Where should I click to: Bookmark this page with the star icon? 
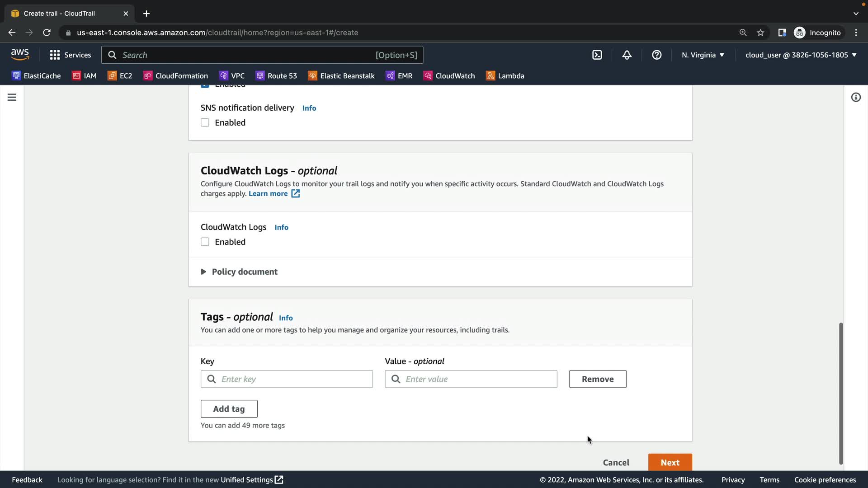point(760,33)
